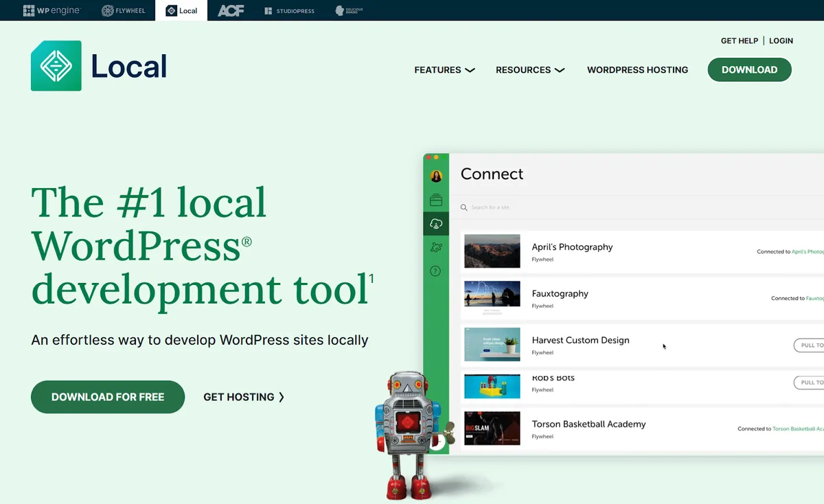Click the green Local logo icon
Viewport: 824px width, 504px height.
click(56, 66)
